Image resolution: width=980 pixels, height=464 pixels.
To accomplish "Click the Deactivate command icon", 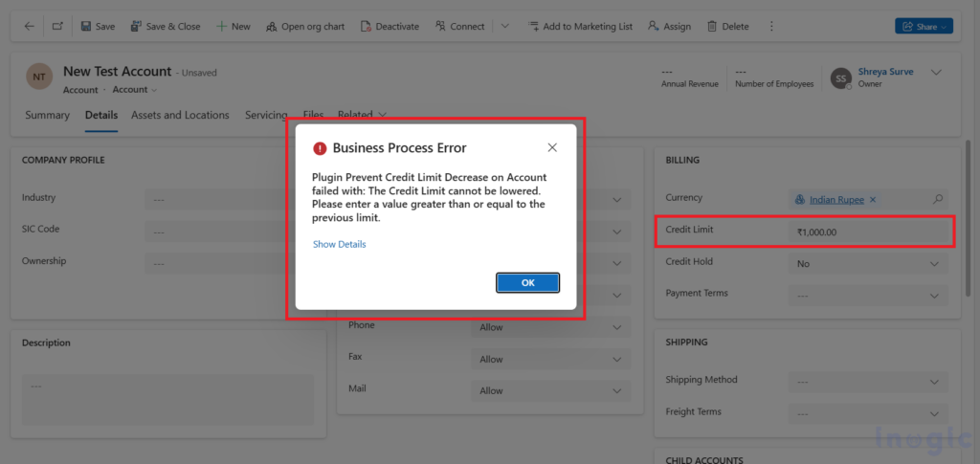I will coord(367,27).
